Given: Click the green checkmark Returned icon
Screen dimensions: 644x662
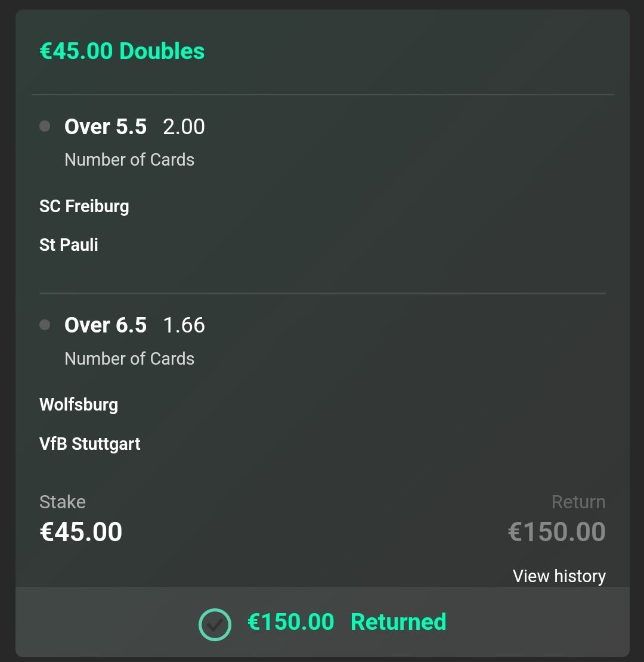Looking at the screenshot, I should point(215,624).
